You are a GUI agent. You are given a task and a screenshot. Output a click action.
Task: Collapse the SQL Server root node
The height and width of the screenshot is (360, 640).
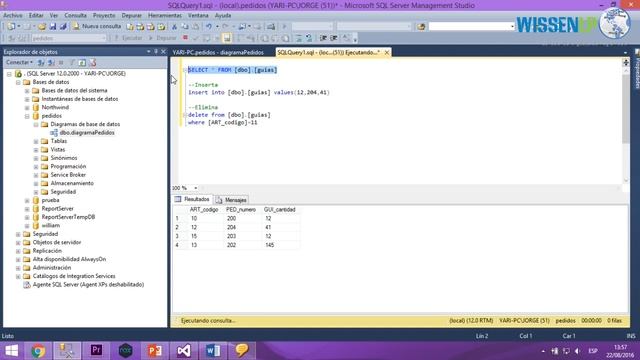tap(9, 74)
